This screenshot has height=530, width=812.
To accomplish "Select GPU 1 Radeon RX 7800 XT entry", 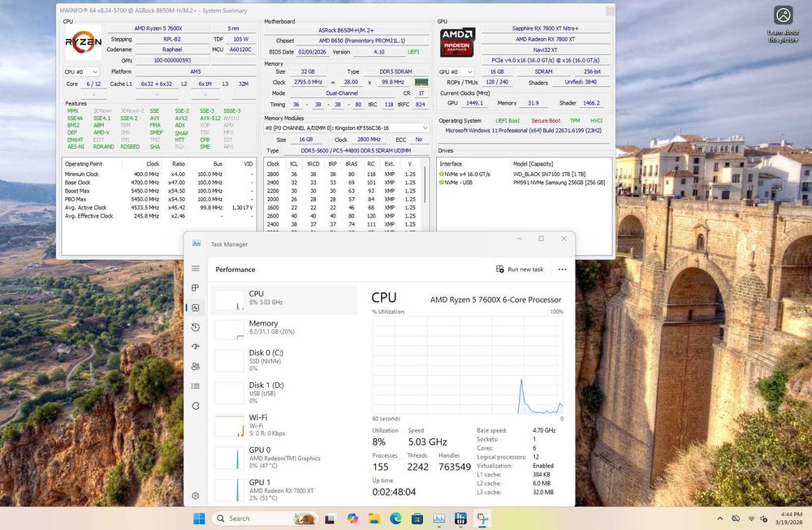I will coord(283,489).
